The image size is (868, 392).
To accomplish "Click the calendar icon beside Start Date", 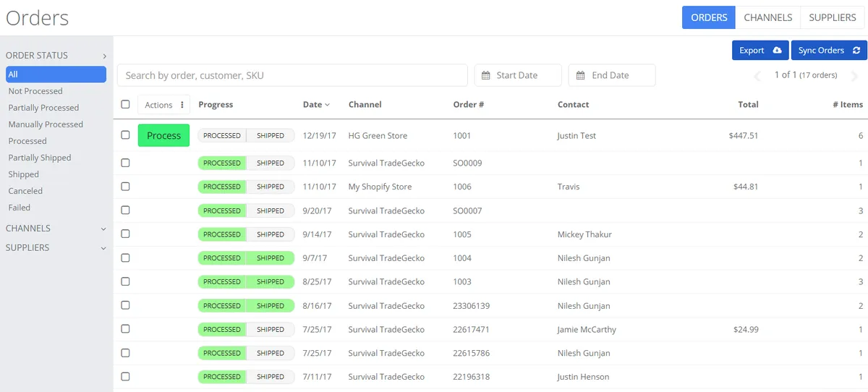I will pyautogui.click(x=486, y=75).
